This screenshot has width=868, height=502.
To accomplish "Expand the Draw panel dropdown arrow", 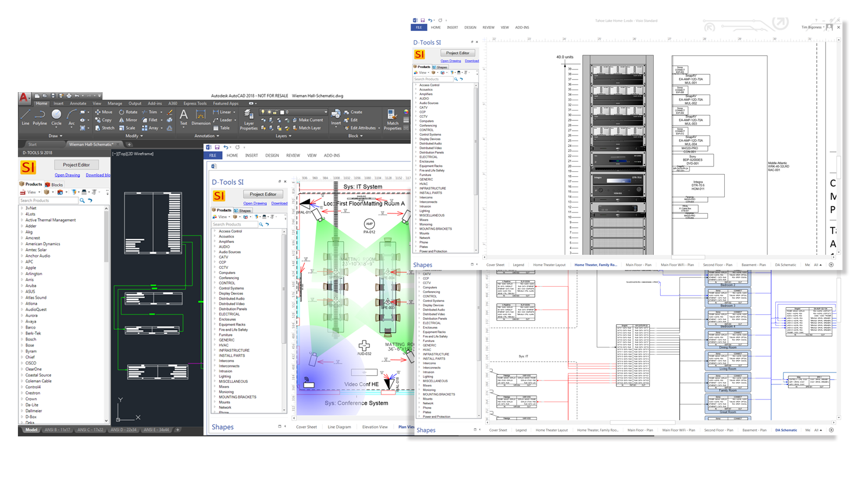I will pos(61,136).
